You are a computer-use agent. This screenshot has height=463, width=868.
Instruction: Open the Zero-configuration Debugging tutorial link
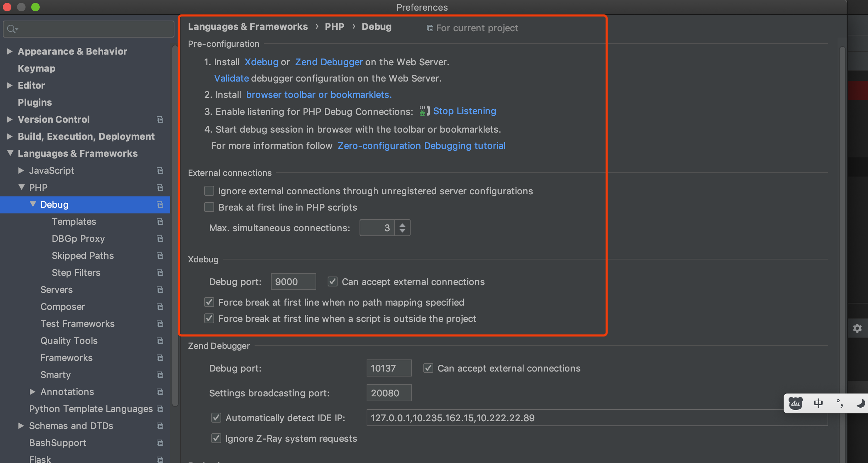click(421, 146)
